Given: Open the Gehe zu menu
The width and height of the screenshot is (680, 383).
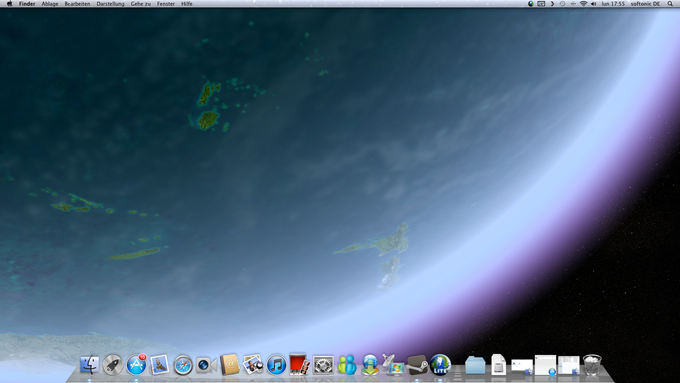Looking at the screenshot, I should 141,3.
